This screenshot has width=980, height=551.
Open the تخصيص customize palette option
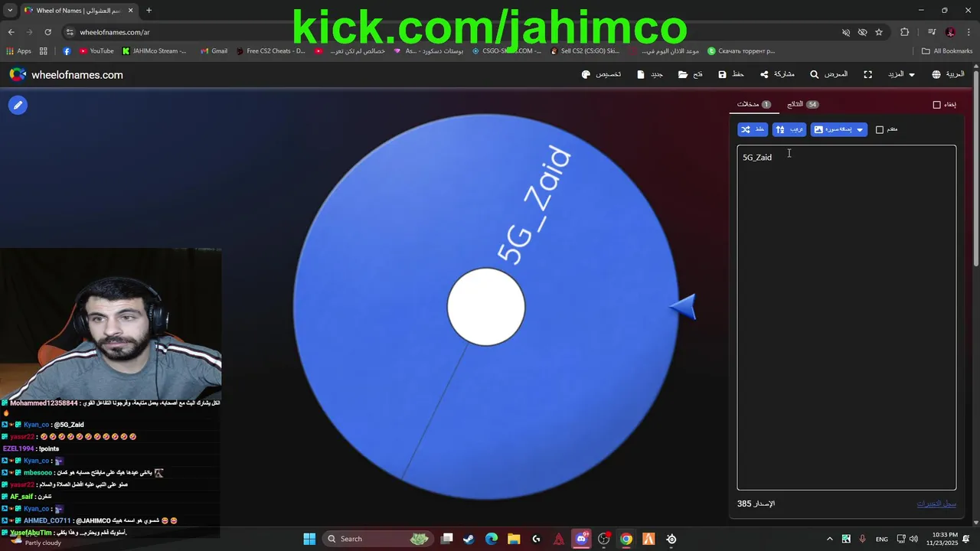click(601, 74)
